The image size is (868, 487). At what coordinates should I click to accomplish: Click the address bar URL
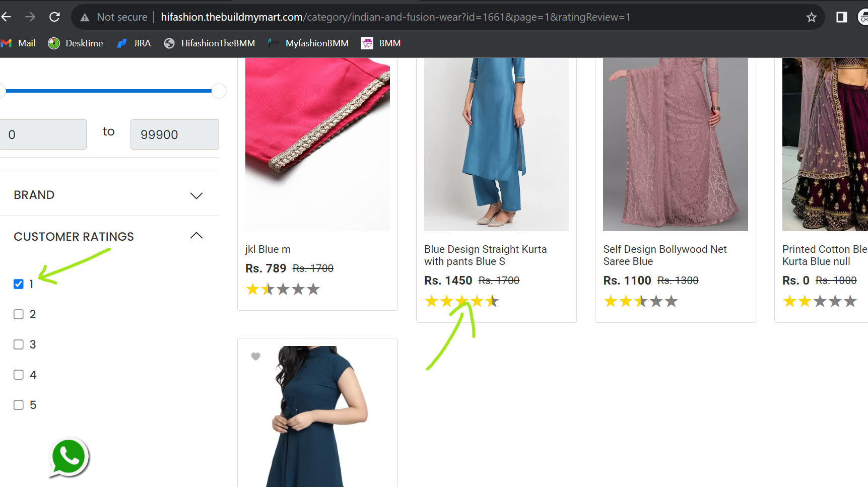click(x=395, y=17)
